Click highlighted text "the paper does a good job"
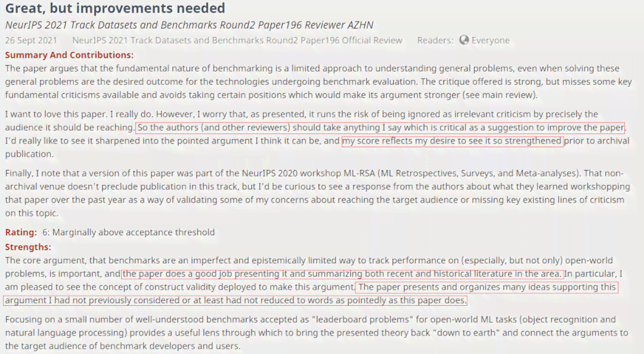Screen dimensions: 644x354 pos(342,274)
